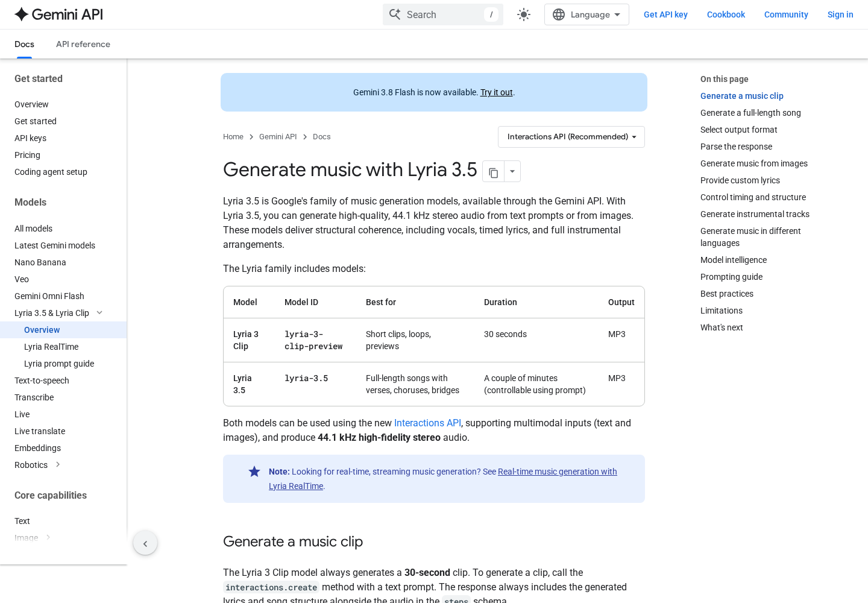
Task: Select highlighted Lyria Overview item
Action: coord(63,330)
